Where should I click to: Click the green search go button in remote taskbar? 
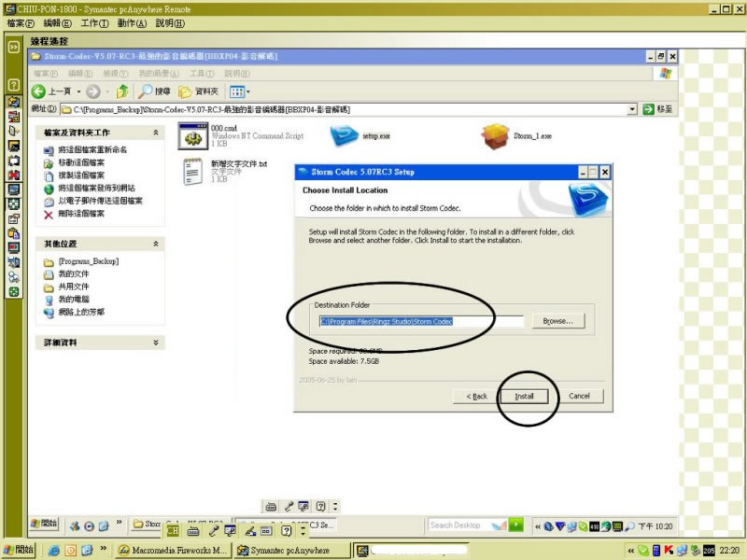point(516,525)
